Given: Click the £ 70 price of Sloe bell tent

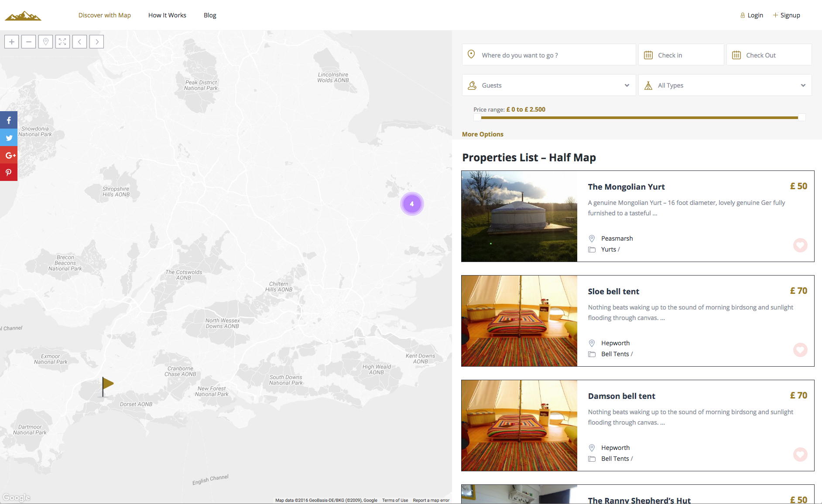Looking at the screenshot, I should (x=798, y=291).
